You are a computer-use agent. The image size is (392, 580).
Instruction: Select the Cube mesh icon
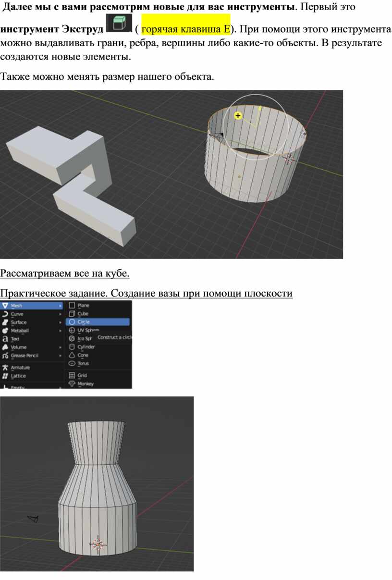[x=72, y=313]
